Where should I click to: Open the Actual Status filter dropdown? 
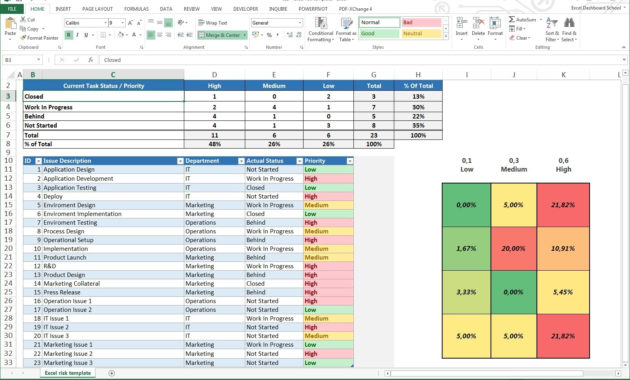tap(299, 161)
